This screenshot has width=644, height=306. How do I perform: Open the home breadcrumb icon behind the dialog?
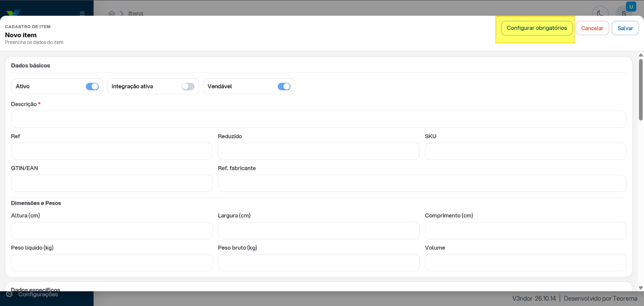click(x=112, y=13)
